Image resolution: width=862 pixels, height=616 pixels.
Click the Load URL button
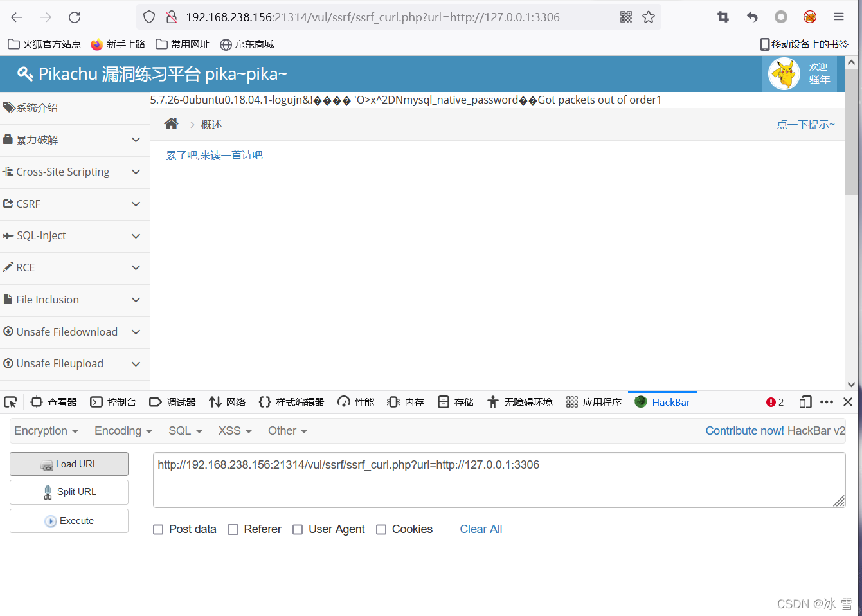(x=69, y=464)
